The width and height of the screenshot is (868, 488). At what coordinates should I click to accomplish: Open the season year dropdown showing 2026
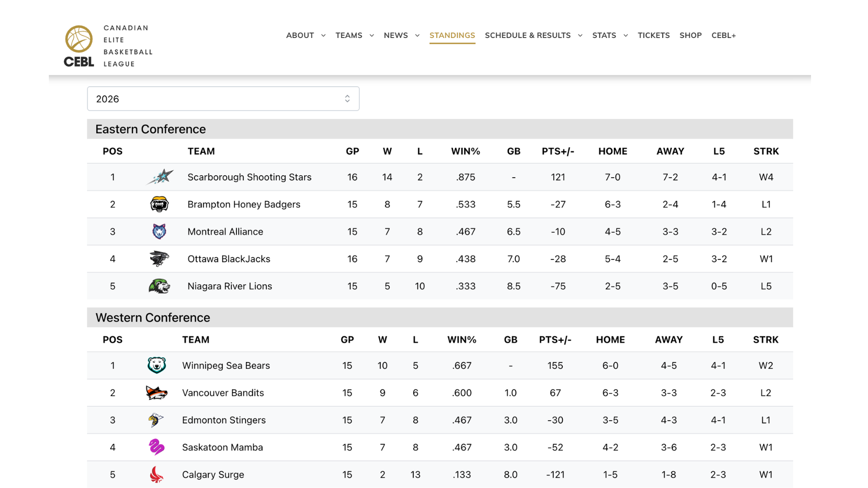(223, 99)
